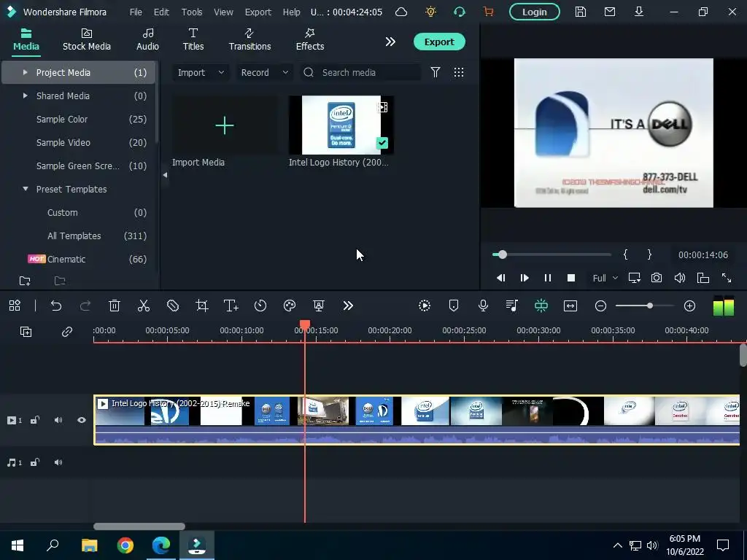The image size is (747, 560).
Task: Hide video track 1 with eye icon
Action: click(82, 420)
